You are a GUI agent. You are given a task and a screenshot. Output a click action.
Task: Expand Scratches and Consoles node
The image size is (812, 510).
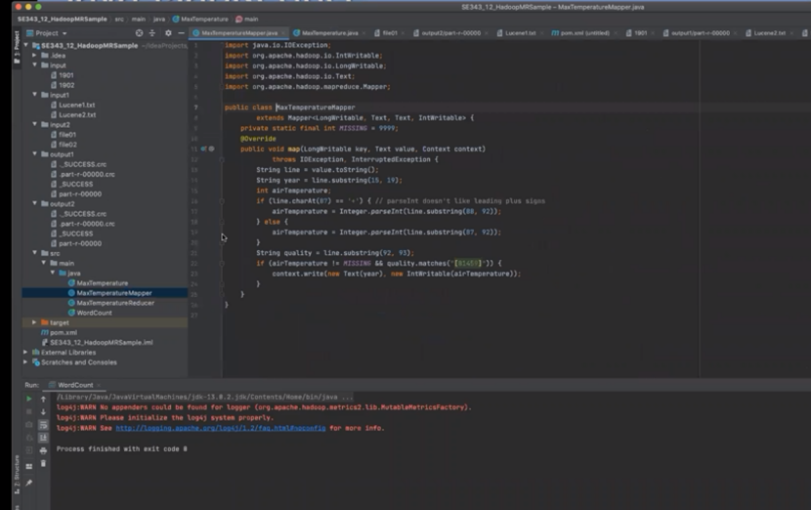pos(25,361)
